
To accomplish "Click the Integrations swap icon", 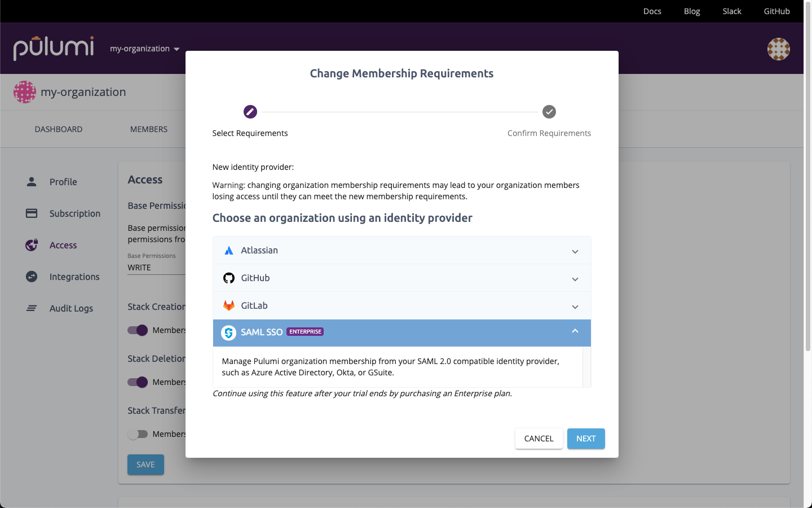I will click(32, 277).
